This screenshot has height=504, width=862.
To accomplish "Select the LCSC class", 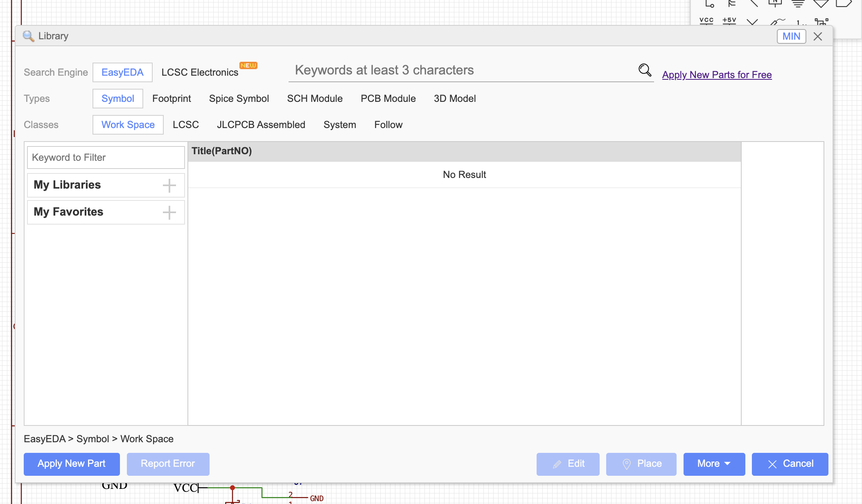I will 186,125.
